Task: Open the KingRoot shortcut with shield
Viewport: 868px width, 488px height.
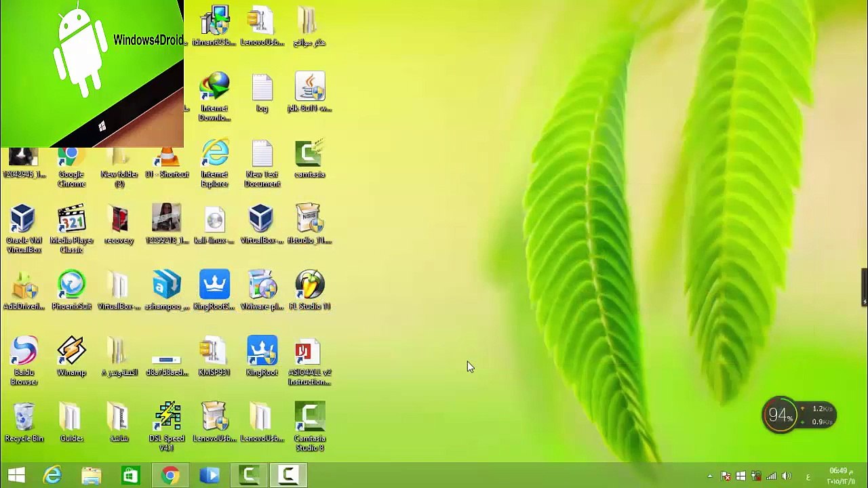Action: pos(262,357)
